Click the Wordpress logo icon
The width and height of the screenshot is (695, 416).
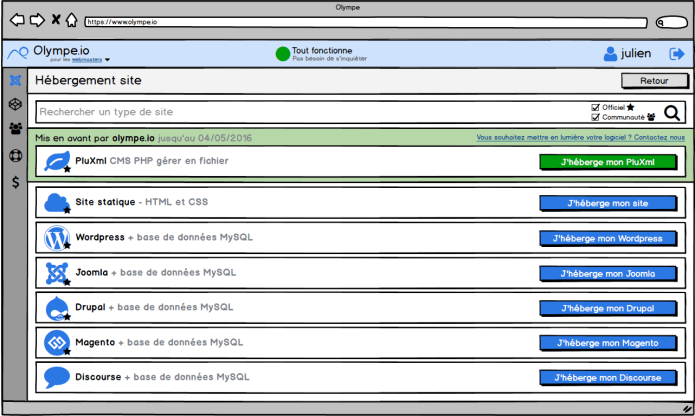pyautogui.click(x=57, y=238)
